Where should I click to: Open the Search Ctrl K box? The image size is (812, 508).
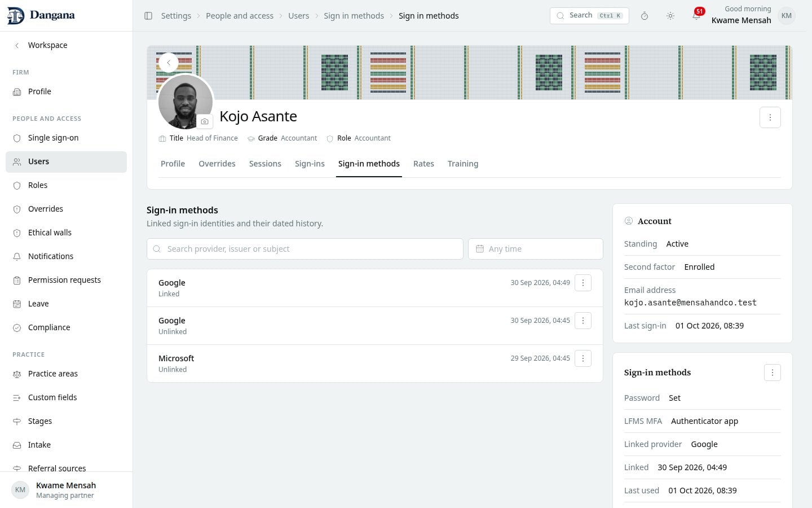tap(589, 16)
